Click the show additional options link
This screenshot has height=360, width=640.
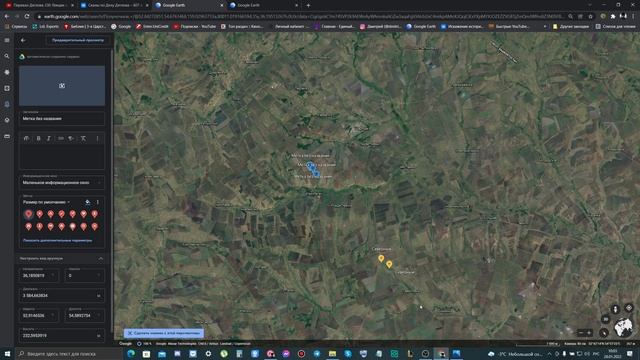[58, 240]
